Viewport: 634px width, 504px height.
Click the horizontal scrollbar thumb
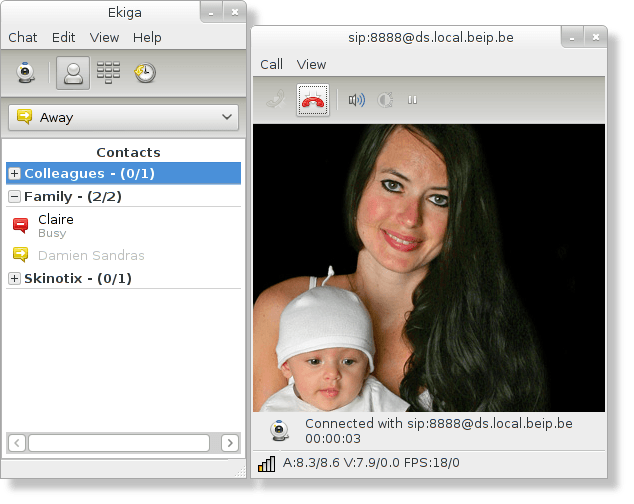(119, 443)
